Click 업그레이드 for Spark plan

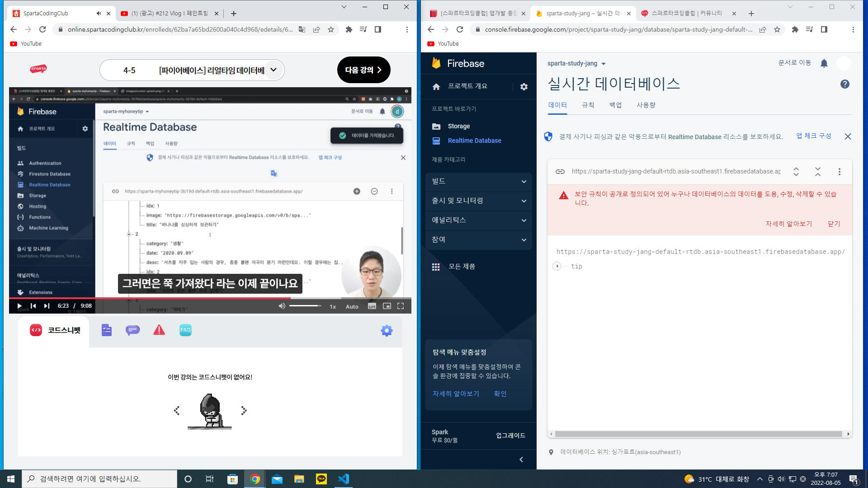point(511,436)
